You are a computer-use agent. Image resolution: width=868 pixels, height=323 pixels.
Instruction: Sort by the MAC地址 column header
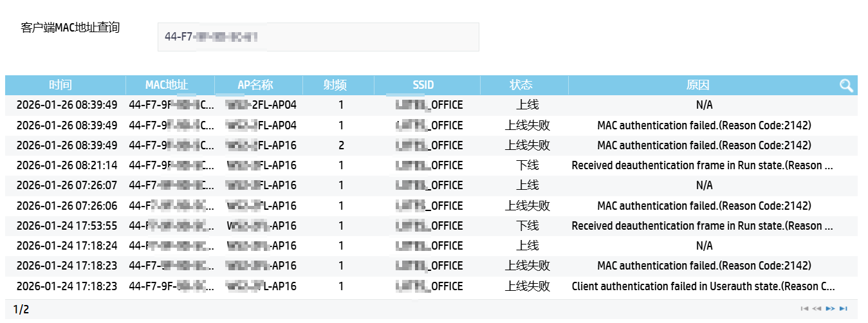point(166,85)
